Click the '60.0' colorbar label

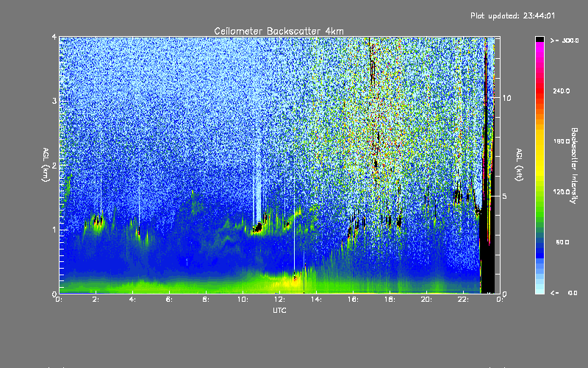[x=562, y=242]
